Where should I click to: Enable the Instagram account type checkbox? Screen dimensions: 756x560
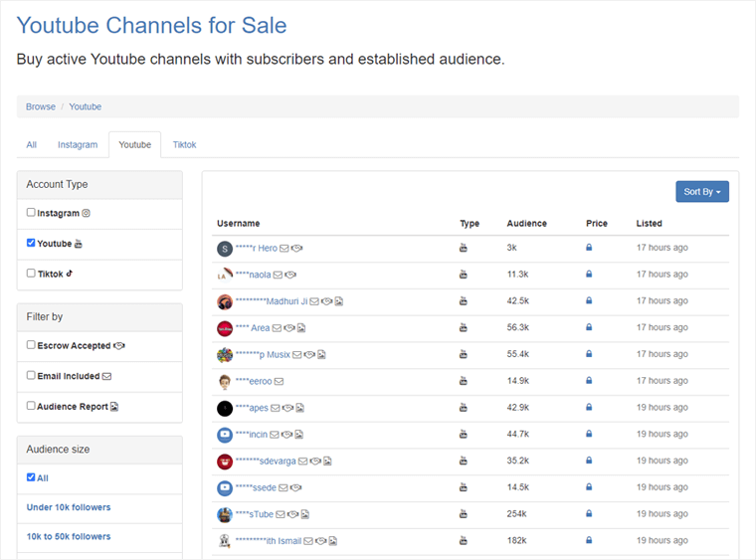click(31, 213)
